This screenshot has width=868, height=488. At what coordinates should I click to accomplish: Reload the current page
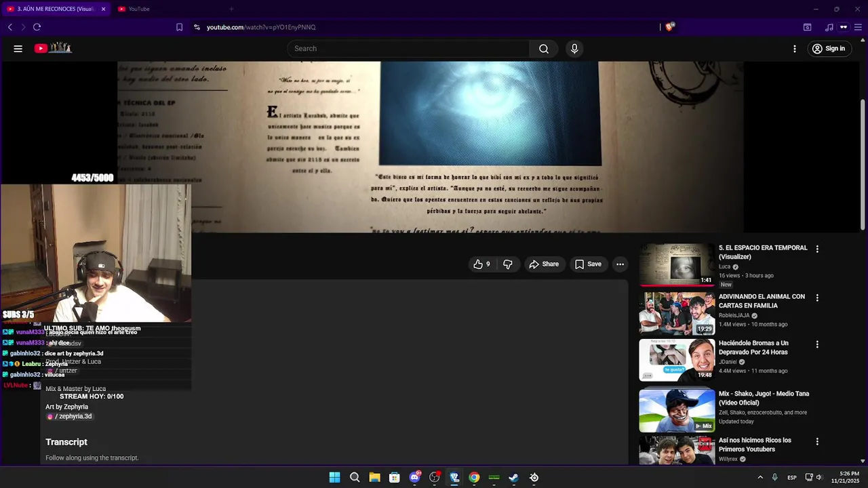pos(37,27)
